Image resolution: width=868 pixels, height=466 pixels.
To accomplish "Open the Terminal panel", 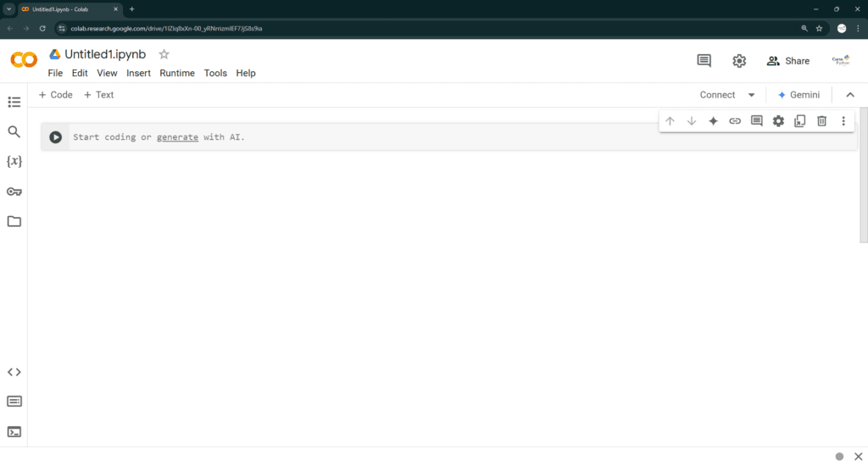I will pyautogui.click(x=14, y=431).
